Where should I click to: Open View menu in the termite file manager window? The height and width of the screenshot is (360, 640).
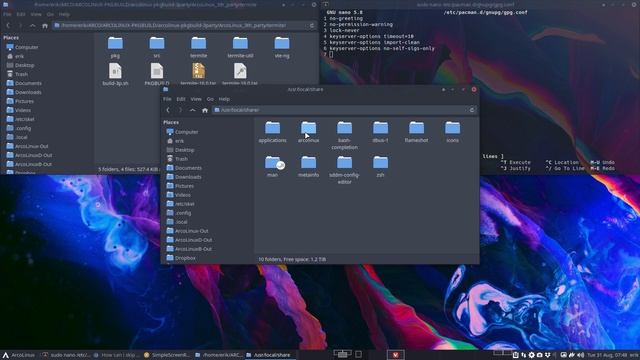click(x=36, y=14)
